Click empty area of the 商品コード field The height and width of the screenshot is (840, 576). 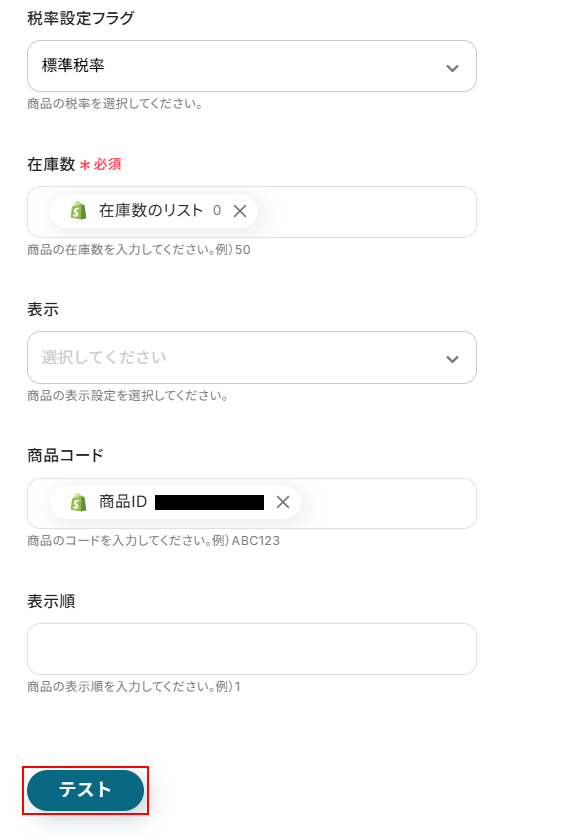(388, 504)
